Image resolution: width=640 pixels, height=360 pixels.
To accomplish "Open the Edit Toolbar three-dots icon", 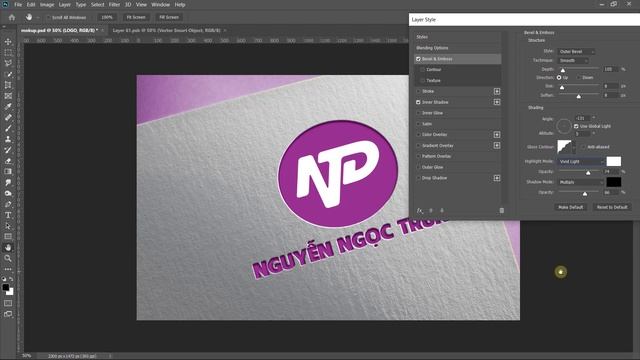I will click(x=8, y=269).
